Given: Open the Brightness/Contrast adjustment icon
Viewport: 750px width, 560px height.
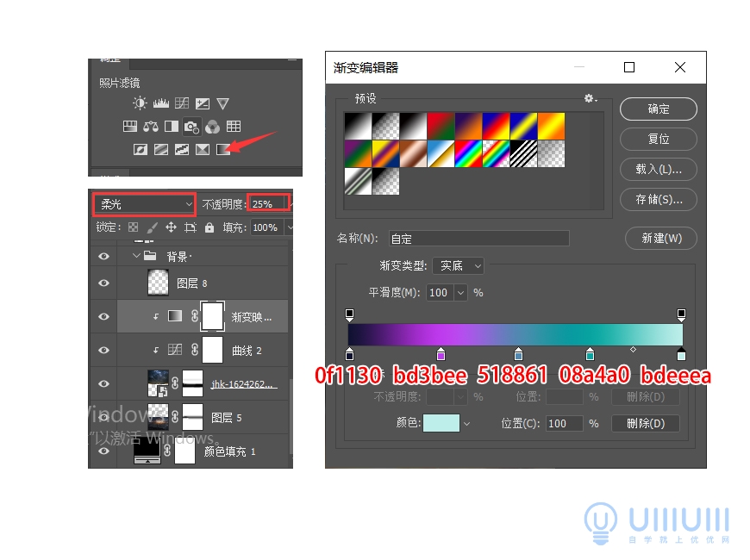Looking at the screenshot, I should coord(138,103).
